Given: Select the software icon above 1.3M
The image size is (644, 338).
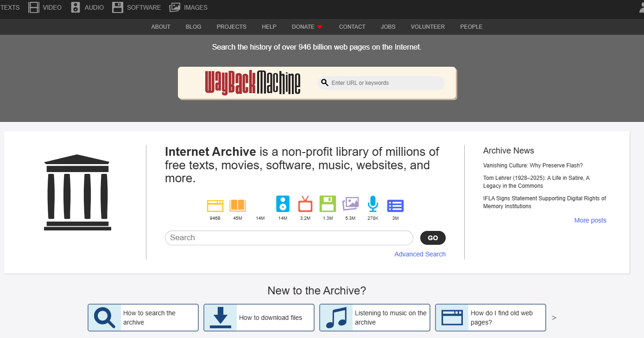Looking at the screenshot, I should point(328,204).
